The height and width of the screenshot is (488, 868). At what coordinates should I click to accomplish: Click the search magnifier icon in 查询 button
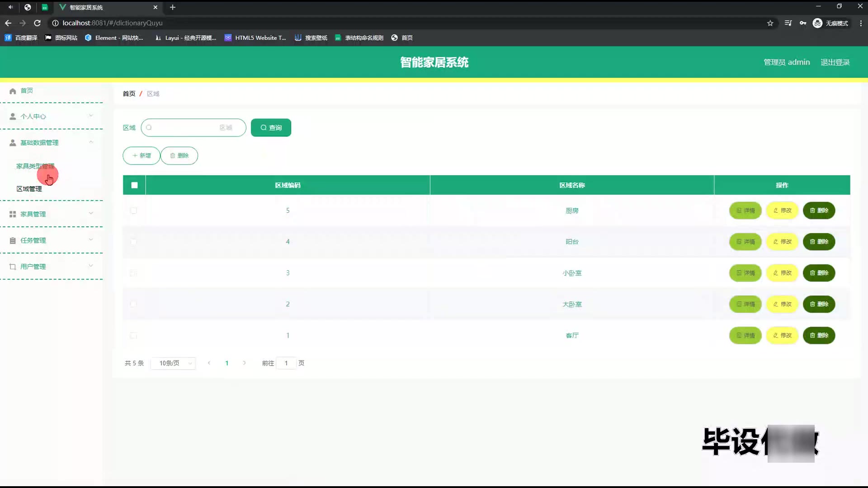[x=264, y=128]
